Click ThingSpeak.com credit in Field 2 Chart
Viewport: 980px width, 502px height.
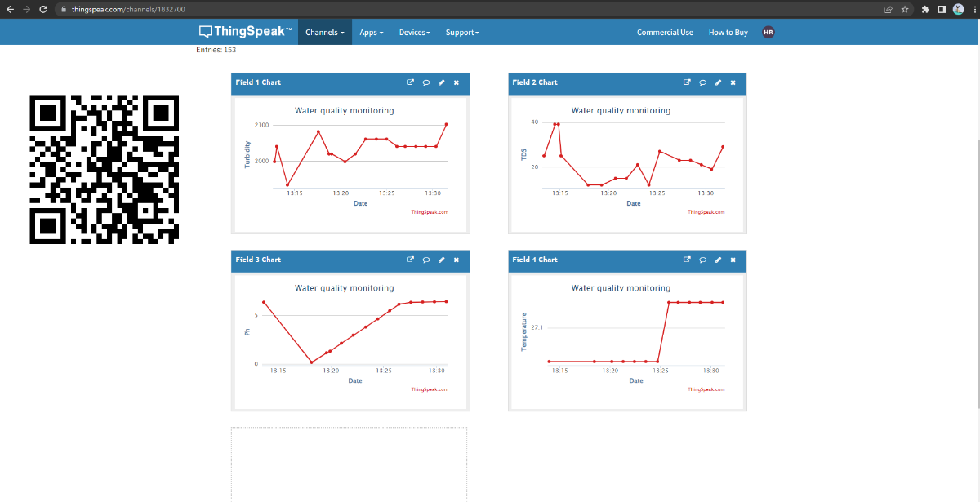pyautogui.click(x=706, y=212)
